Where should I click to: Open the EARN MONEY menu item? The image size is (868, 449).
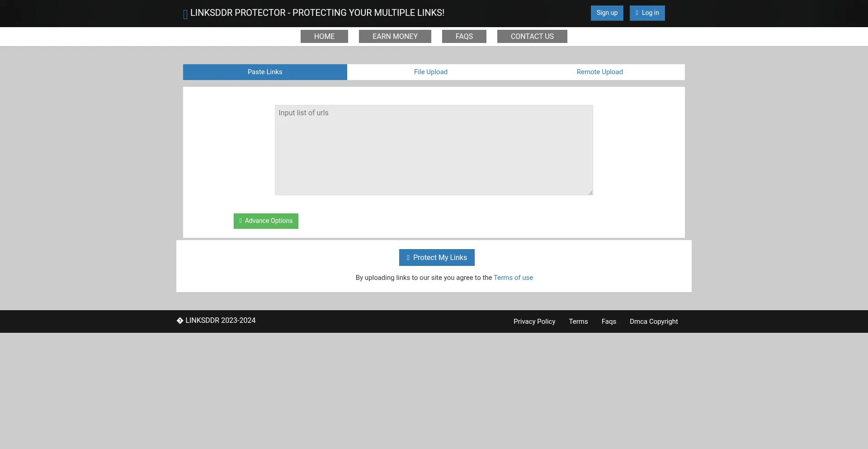[395, 37]
